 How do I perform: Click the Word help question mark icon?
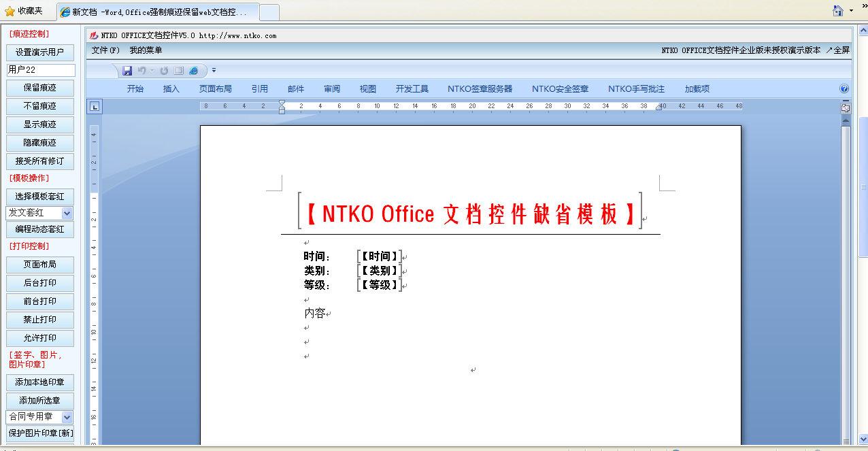844,88
